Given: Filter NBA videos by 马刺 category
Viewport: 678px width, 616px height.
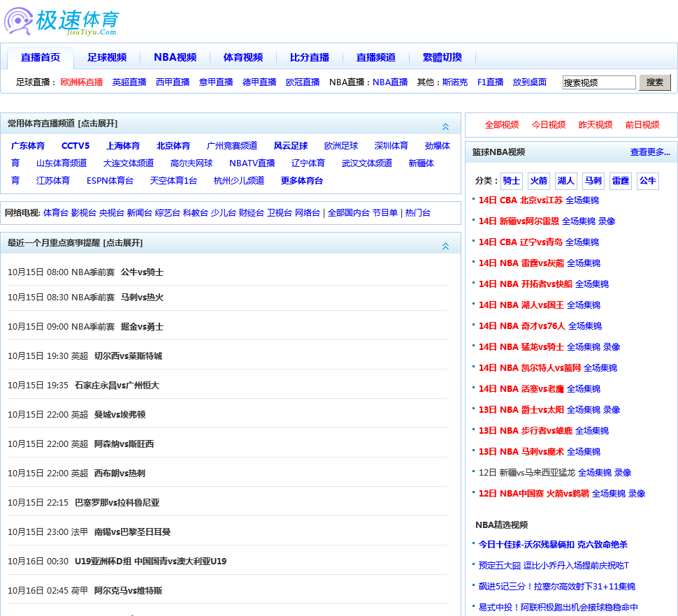Looking at the screenshot, I should [x=593, y=181].
